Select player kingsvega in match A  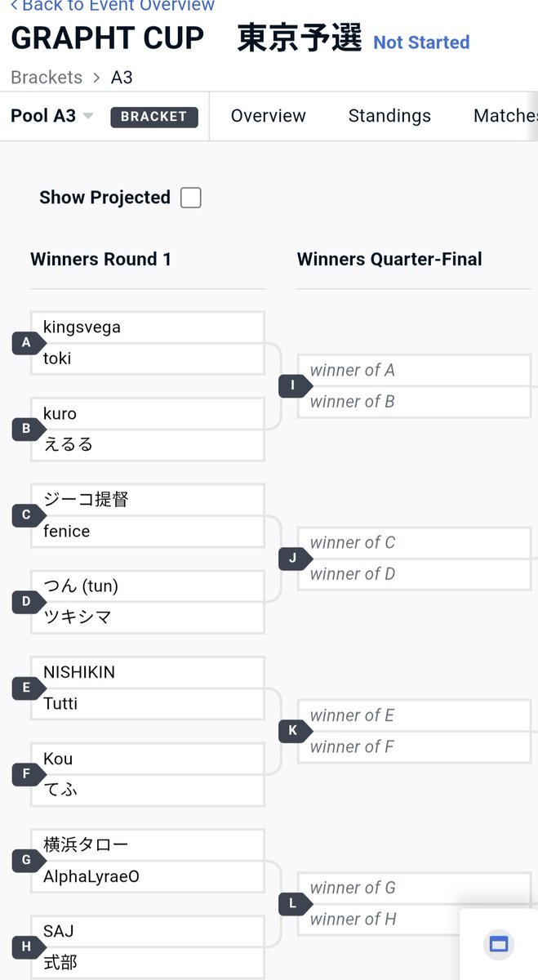pos(148,327)
